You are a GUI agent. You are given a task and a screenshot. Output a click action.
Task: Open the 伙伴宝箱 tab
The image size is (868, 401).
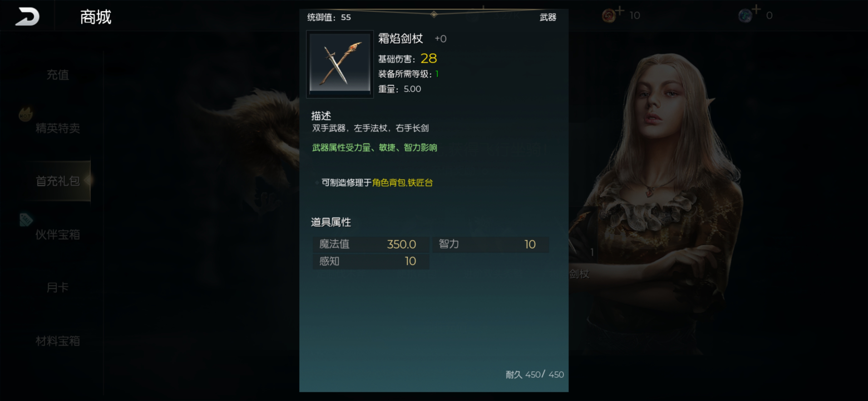58,234
